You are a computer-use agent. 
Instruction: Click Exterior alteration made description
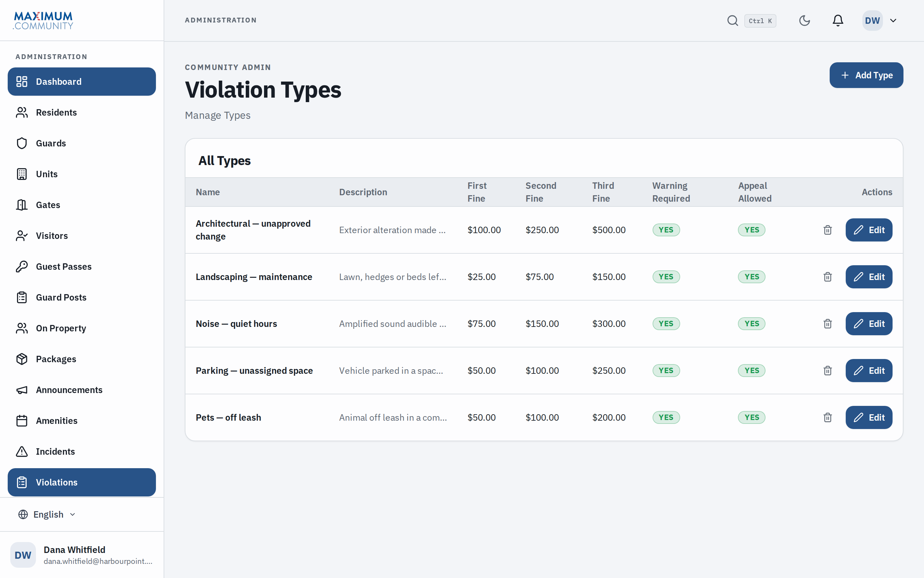pyautogui.click(x=392, y=230)
